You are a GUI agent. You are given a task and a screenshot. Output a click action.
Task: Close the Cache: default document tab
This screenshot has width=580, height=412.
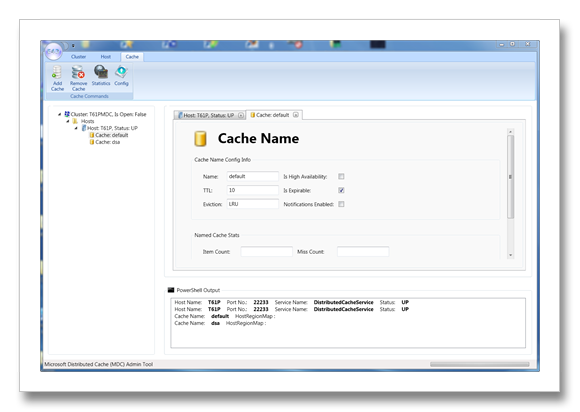click(296, 115)
